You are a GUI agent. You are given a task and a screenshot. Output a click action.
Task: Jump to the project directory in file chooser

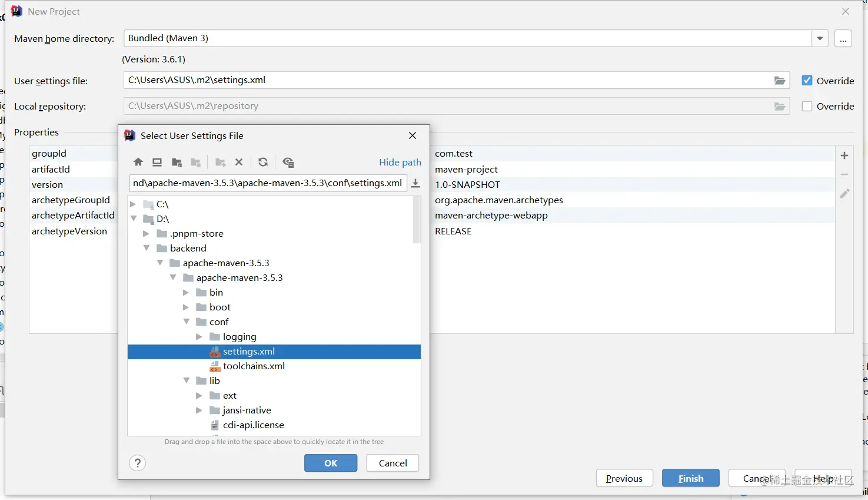(x=177, y=163)
